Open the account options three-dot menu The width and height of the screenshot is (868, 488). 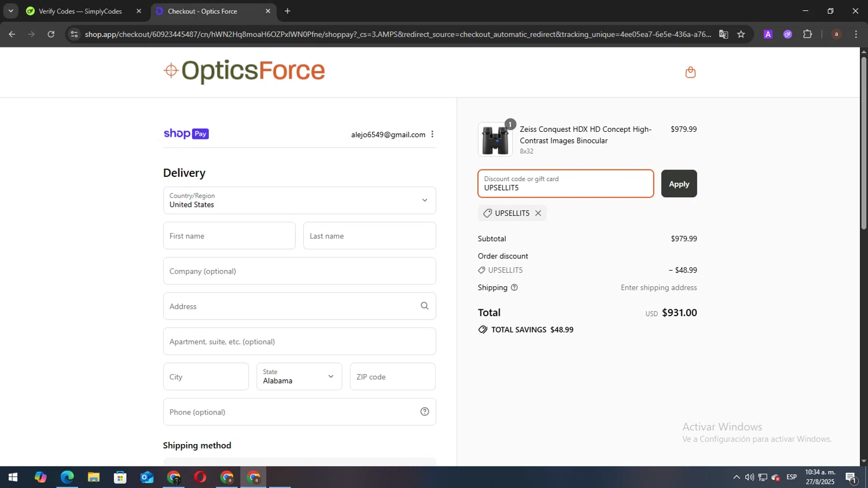click(x=432, y=134)
